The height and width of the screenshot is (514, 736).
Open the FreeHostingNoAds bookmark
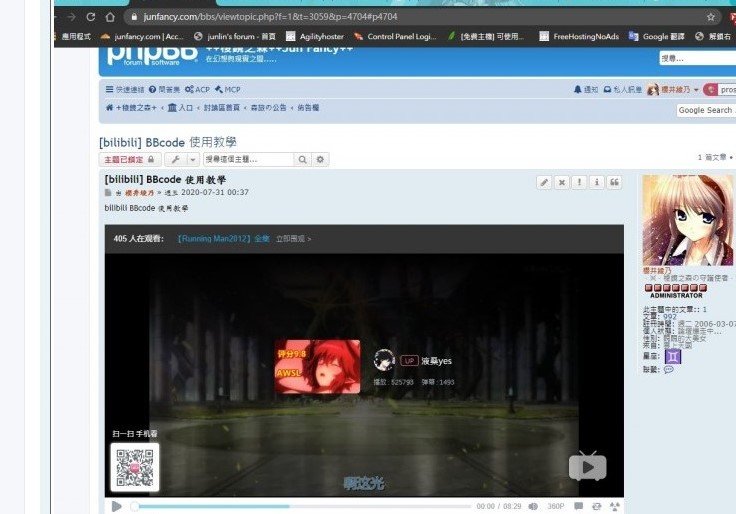tap(579, 36)
